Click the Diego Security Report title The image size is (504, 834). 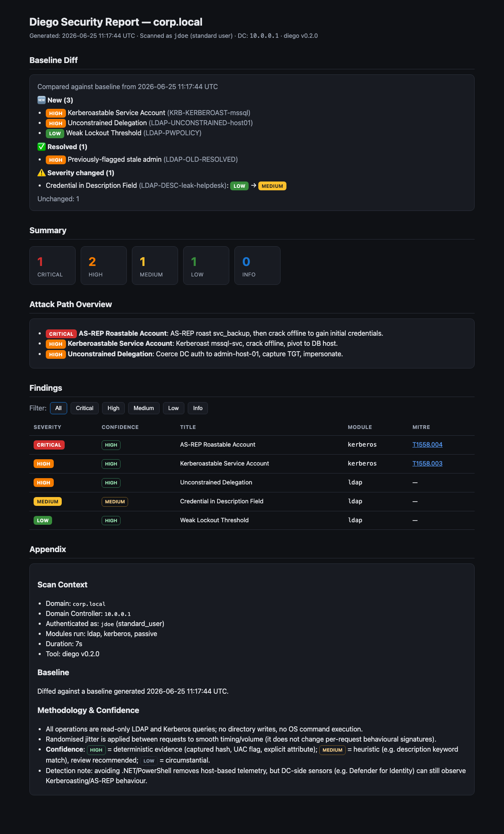(116, 22)
